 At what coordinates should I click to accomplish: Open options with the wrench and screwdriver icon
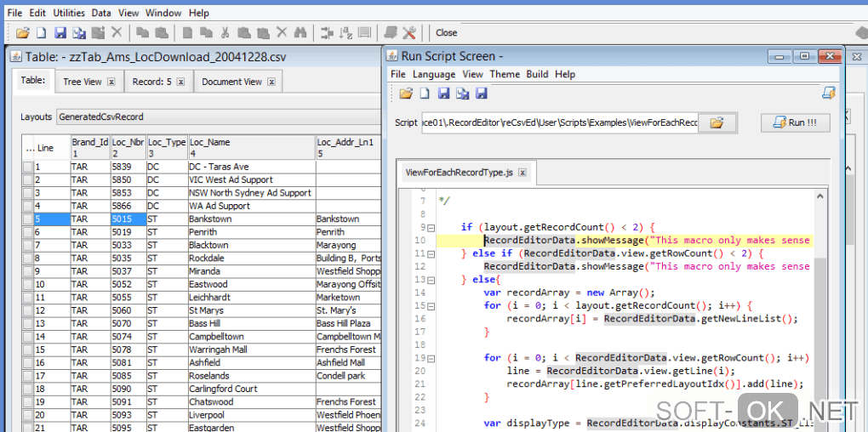click(x=409, y=33)
